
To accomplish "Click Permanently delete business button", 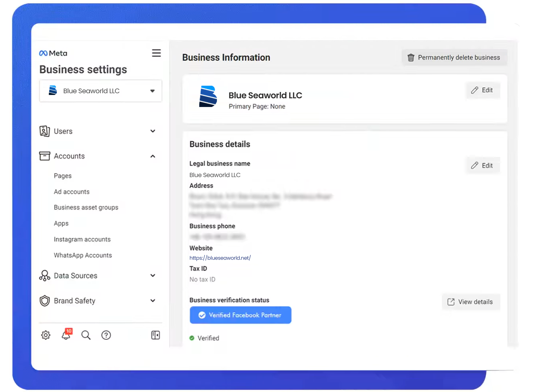I will [x=454, y=57].
